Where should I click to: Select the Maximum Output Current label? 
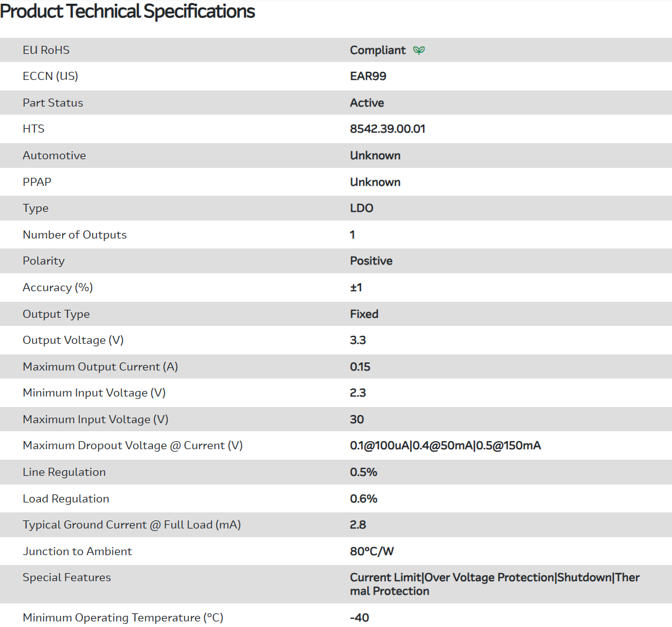point(100,367)
